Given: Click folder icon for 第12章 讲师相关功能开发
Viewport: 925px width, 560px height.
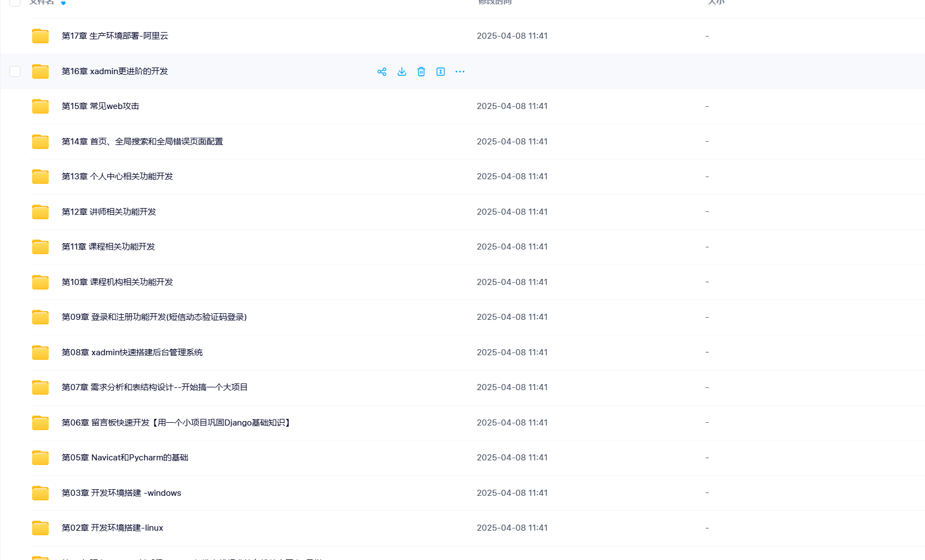Looking at the screenshot, I should (40, 212).
